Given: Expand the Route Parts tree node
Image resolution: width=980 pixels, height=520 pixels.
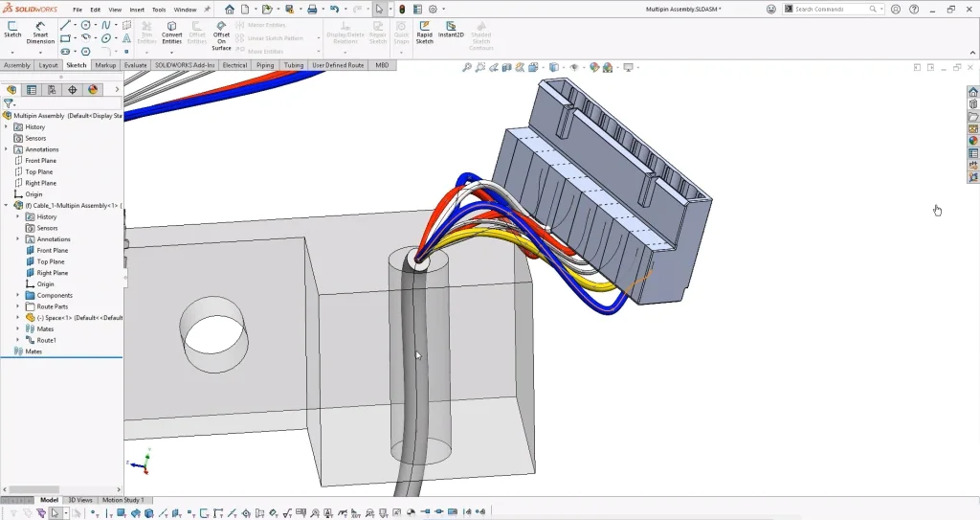Looking at the screenshot, I should click(x=18, y=306).
